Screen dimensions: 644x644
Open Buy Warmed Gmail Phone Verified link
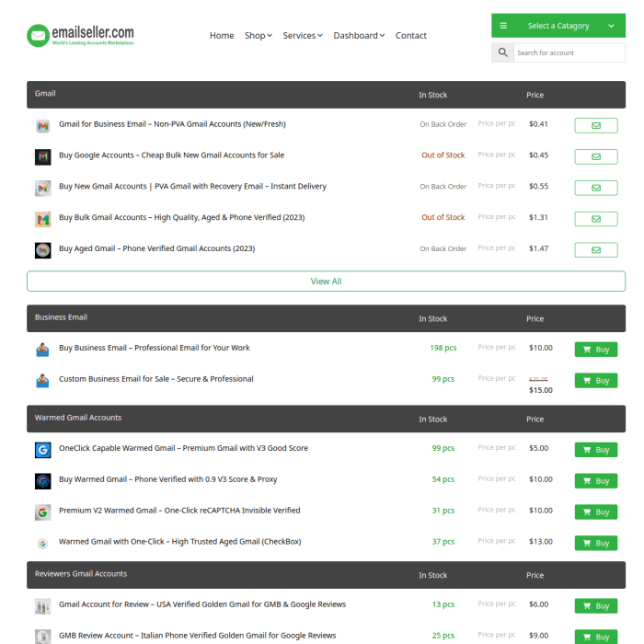(168, 479)
